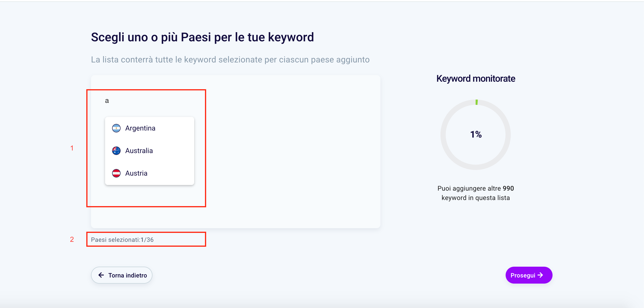Viewport: 644px width, 308px height.
Task: Click the "La lista conterrà" subtitle text
Action: (230, 60)
